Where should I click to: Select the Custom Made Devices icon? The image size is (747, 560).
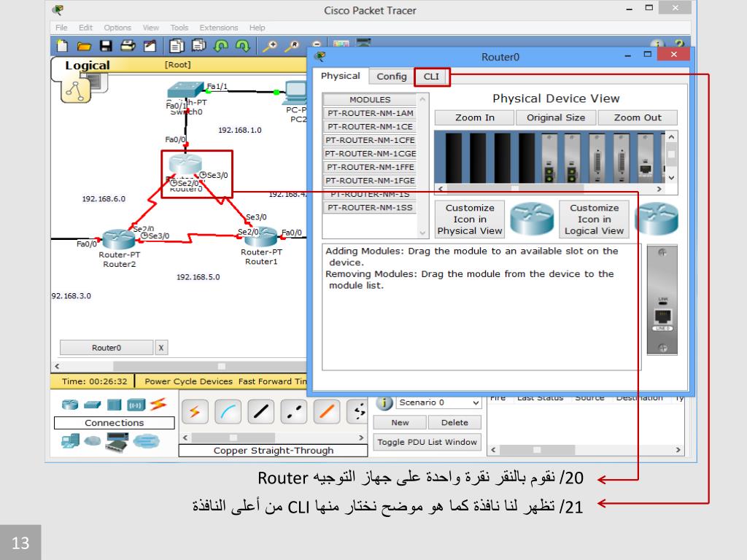click(117, 442)
